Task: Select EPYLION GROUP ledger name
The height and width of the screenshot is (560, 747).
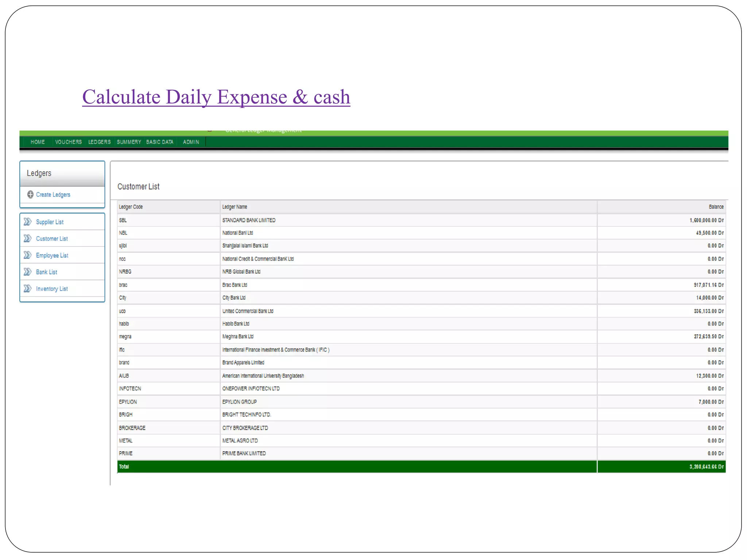Action: pyautogui.click(x=239, y=402)
